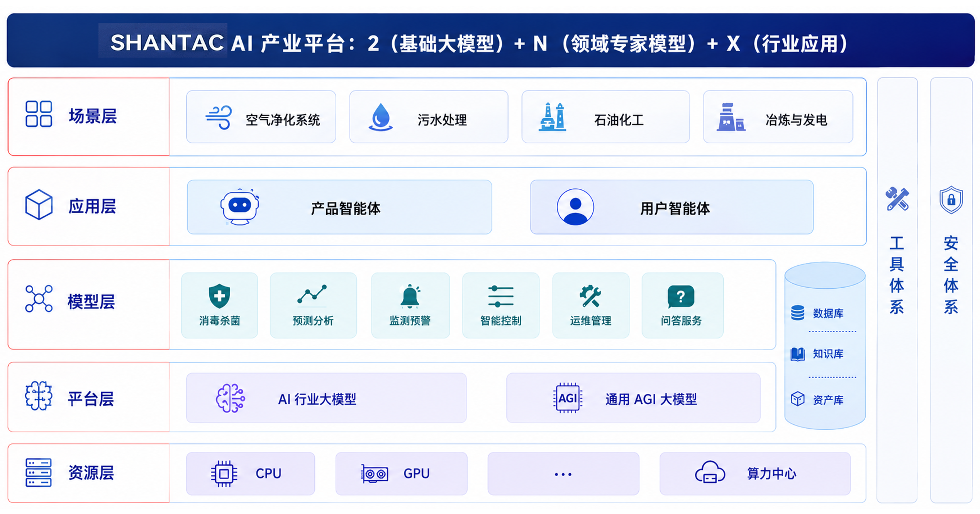
Task: Select the 资源层 layer label
Action: point(91,473)
